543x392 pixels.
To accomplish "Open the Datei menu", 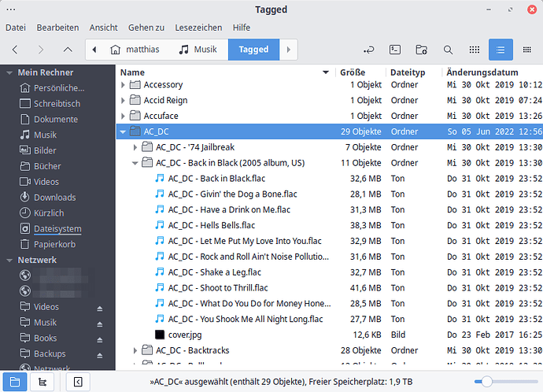I will (x=16, y=28).
